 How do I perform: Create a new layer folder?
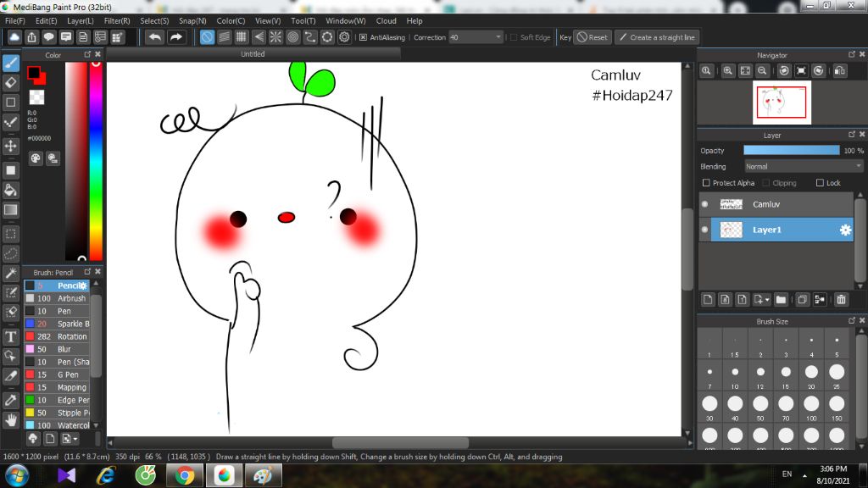click(781, 299)
